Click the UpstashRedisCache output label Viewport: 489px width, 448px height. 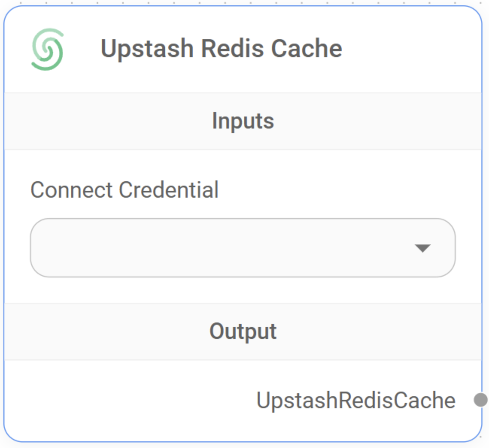[356, 400]
